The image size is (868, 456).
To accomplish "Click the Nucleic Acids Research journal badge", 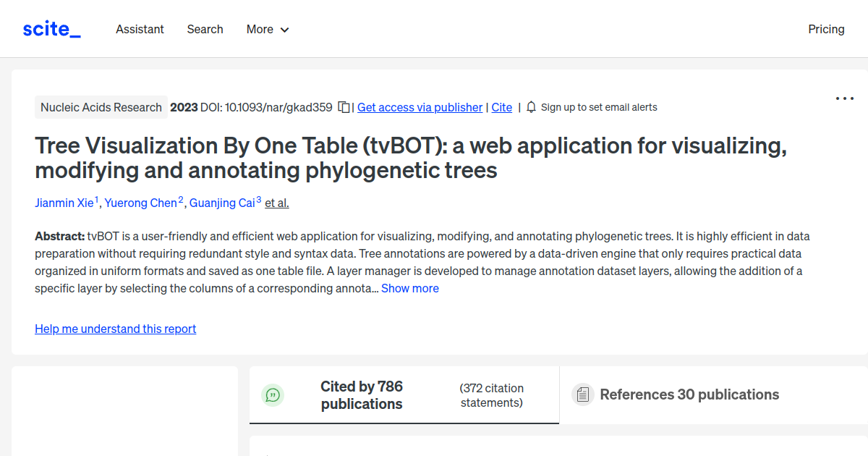I will pos(101,106).
